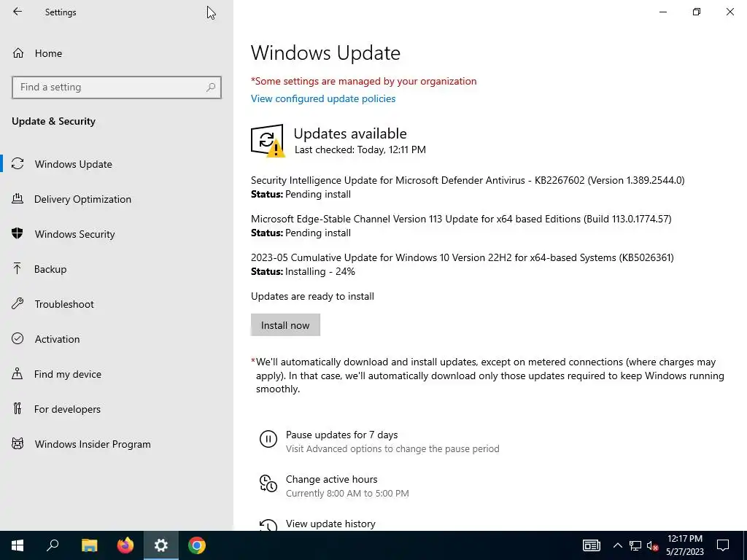The width and height of the screenshot is (747, 560).
Task: Click the shield icon for Windows Security
Action: pyautogui.click(x=18, y=233)
